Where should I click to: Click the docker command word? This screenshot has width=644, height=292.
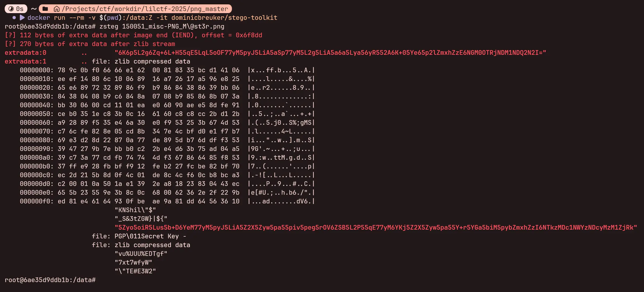(38, 17)
